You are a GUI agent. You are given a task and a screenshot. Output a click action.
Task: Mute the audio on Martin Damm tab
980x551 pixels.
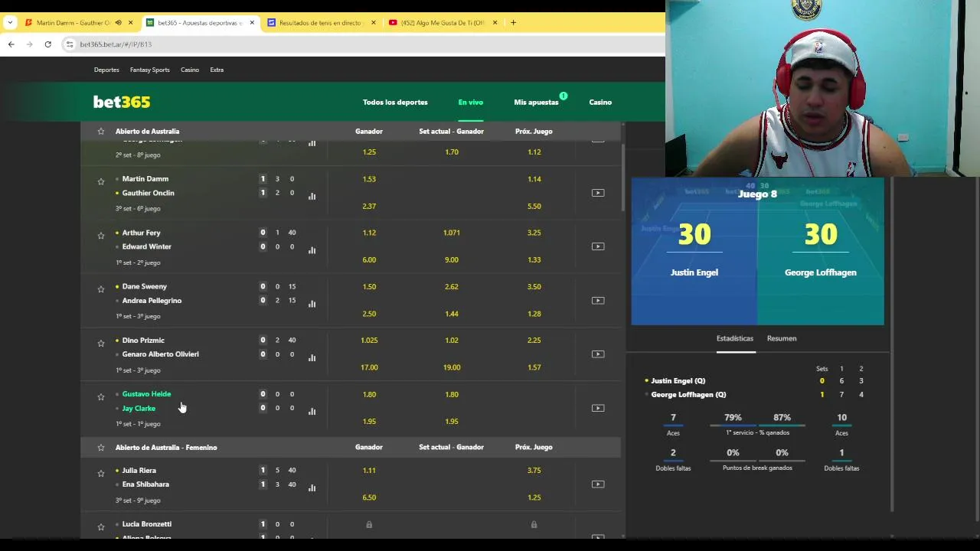[x=118, y=22]
